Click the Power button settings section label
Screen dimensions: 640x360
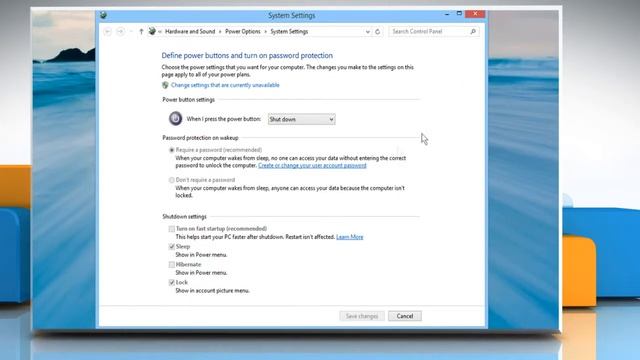pyautogui.click(x=189, y=100)
